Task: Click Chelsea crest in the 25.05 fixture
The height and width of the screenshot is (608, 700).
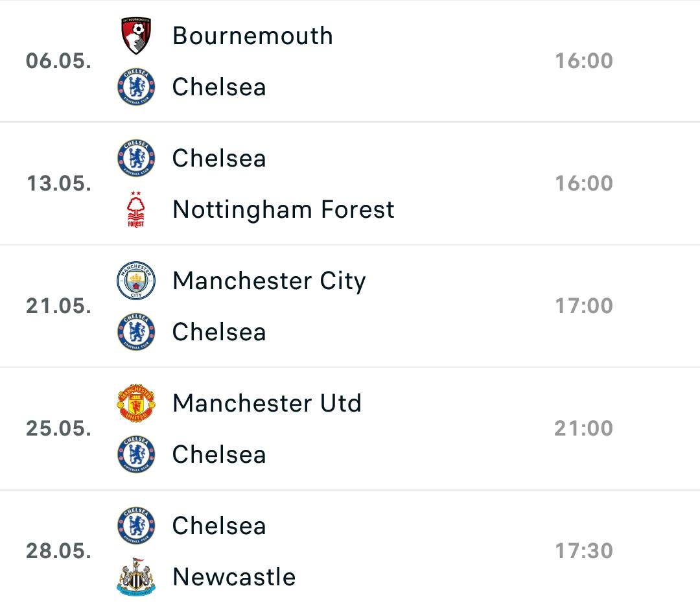Action: point(136,454)
